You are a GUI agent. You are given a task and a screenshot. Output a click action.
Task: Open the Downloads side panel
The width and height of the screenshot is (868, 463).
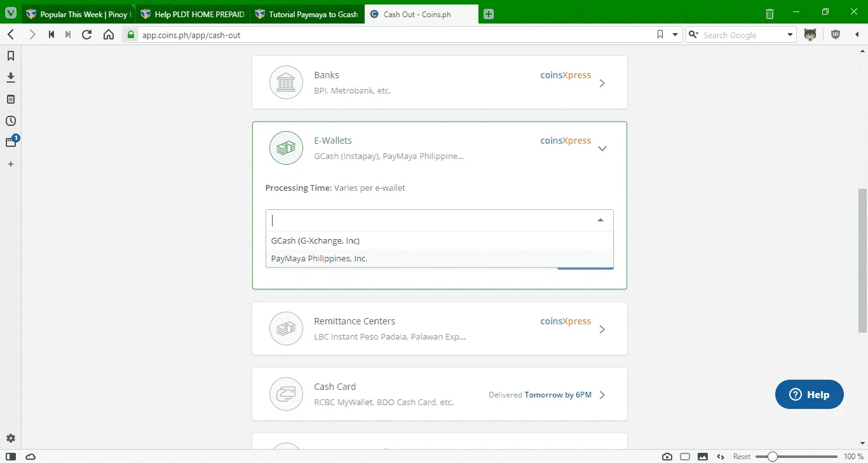click(11, 78)
